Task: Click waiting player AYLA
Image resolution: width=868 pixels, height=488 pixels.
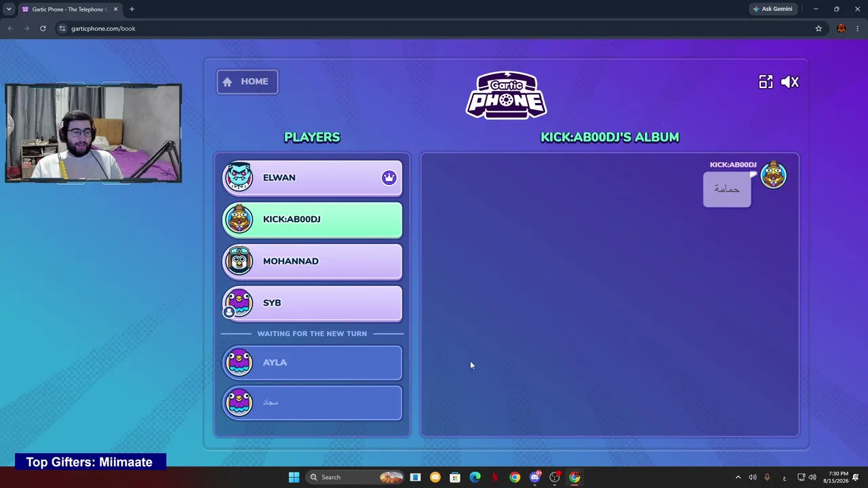Action: pos(312,363)
